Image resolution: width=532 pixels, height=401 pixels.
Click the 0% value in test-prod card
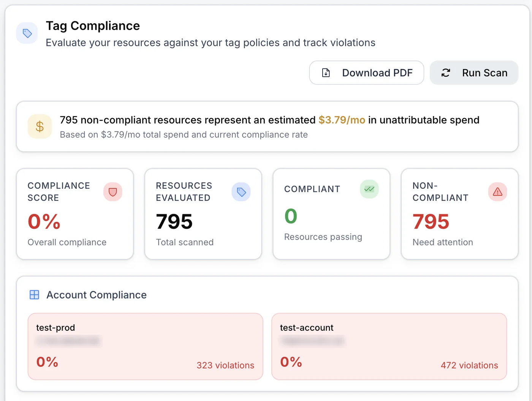[x=47, y=362]
